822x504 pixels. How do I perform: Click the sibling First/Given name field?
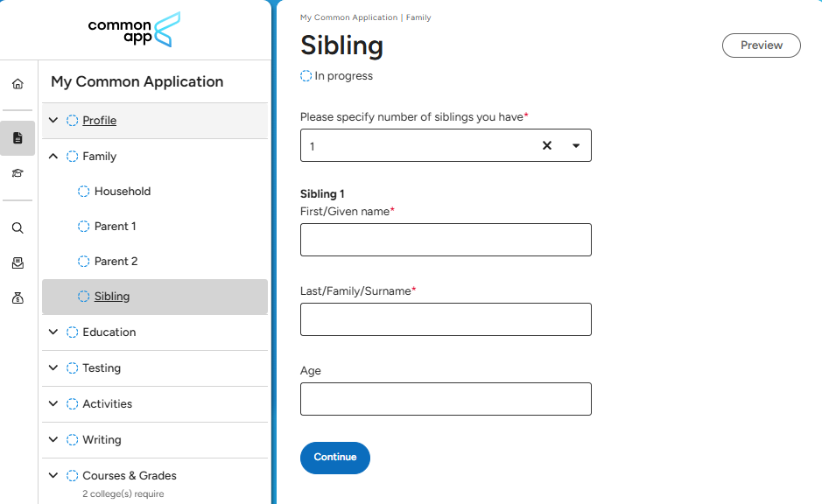coord(446,240)
